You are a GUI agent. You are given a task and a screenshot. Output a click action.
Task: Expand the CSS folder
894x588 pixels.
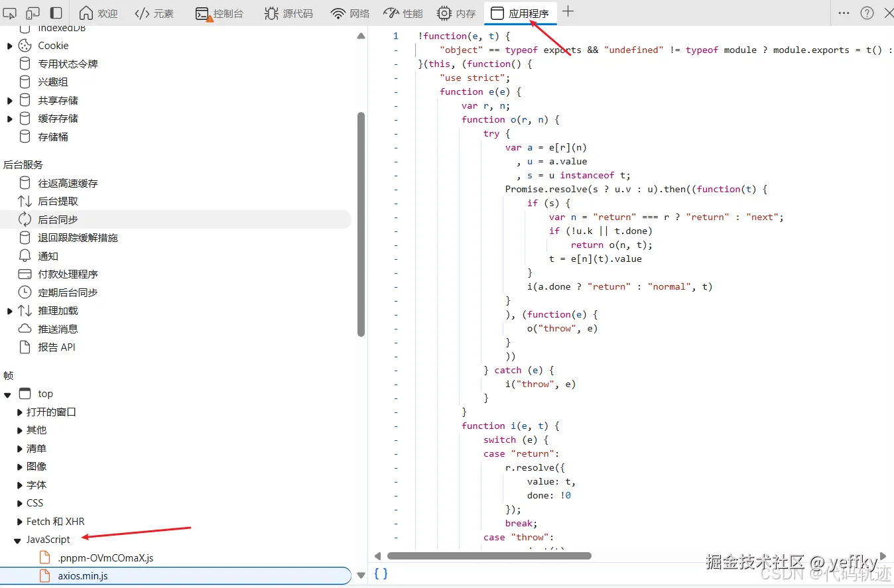tap(19, 503)
